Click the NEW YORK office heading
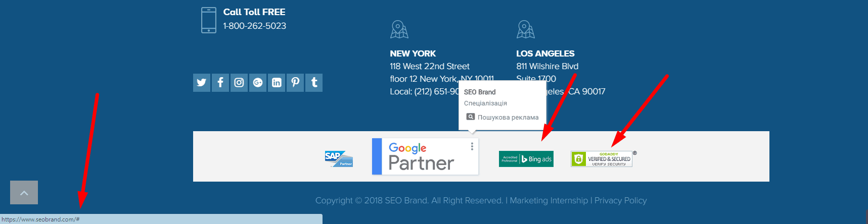Viewport: 868px width, 224px height. pos(413,53)
